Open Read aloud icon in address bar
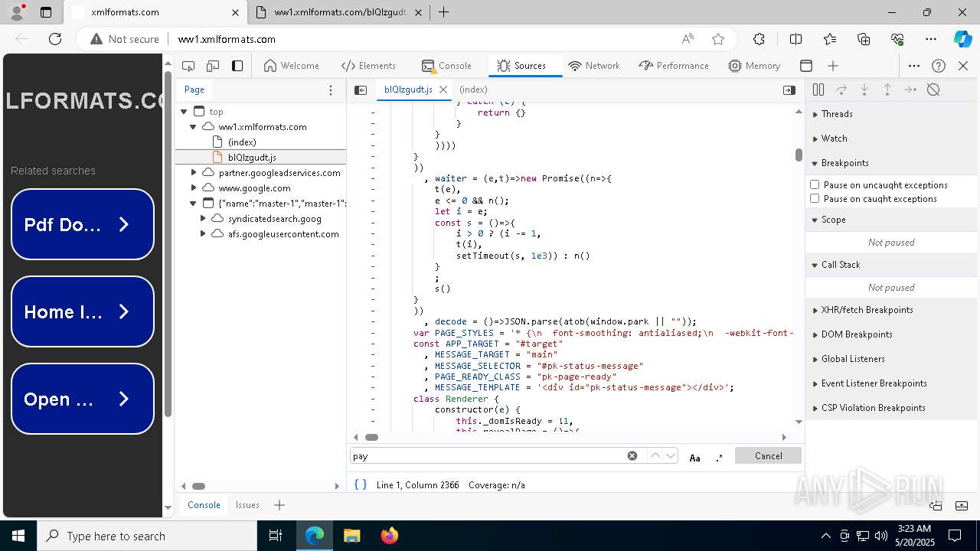The image size is (980, 551). coord(688,39)
